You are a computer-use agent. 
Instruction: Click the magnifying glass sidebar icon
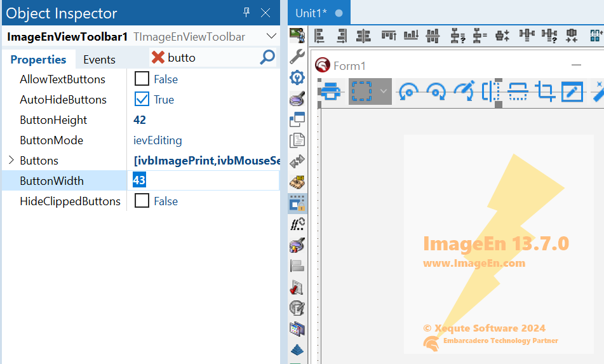(297, 98)
